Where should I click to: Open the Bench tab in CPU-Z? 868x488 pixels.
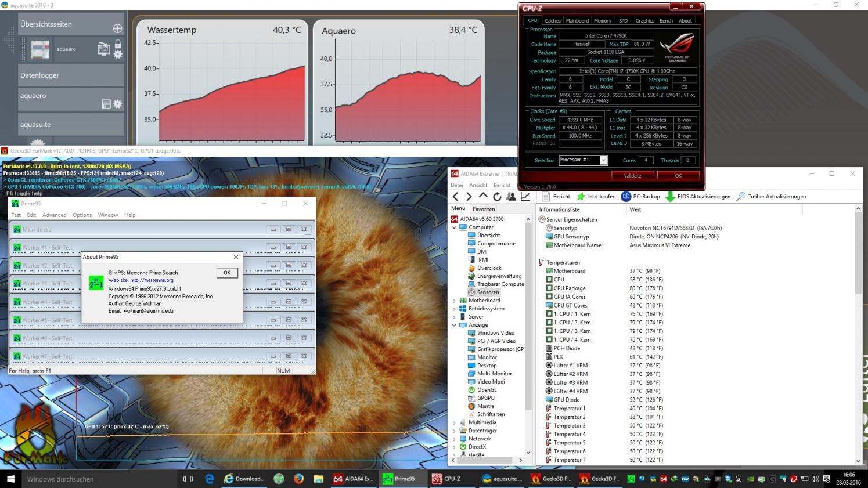tap(666, 21)
